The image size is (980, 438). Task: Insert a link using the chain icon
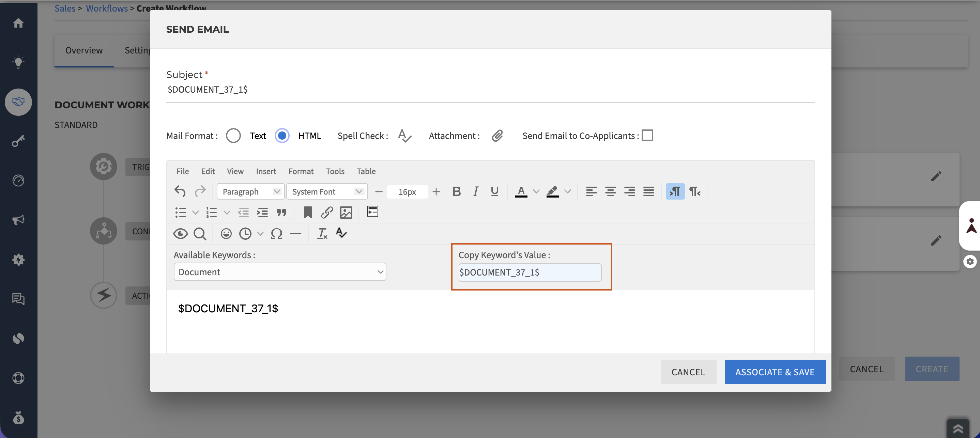pos(327,213)
